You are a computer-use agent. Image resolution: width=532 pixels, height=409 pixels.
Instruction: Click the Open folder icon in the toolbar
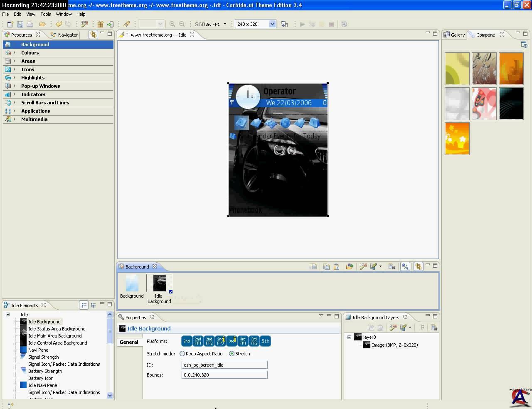[x=42, y=24]
